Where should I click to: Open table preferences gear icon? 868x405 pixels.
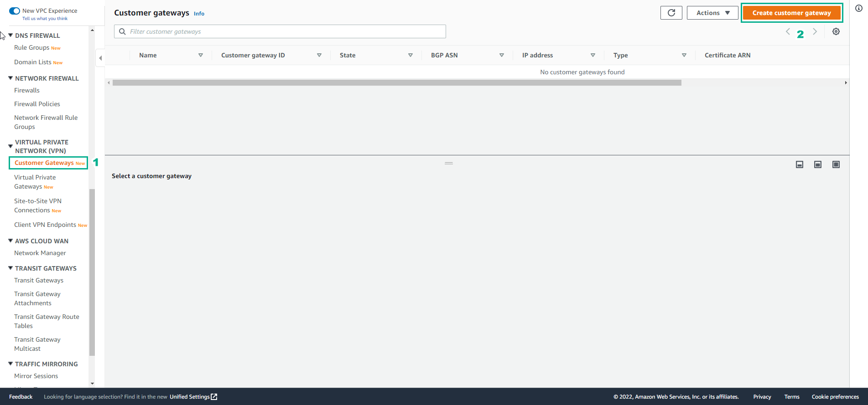(x=836, y=31)
